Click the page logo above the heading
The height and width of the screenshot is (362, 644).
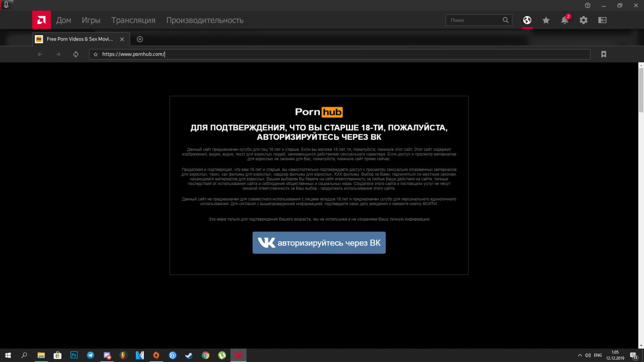pos(319,112)
